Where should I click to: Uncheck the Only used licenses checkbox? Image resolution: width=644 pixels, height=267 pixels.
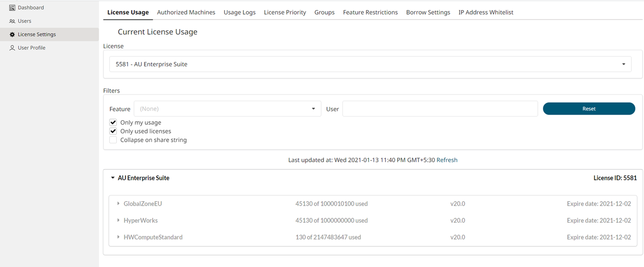[x=113, y=131]
